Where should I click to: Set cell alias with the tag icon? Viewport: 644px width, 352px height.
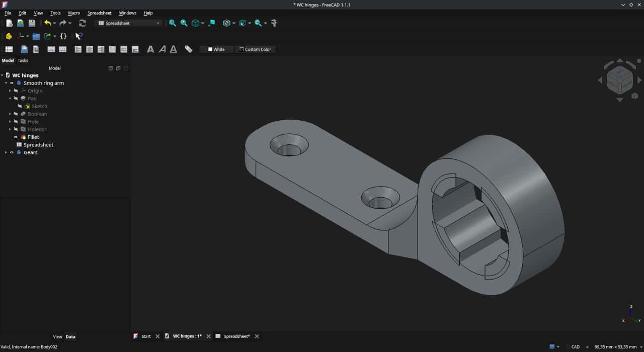point(189,49)
